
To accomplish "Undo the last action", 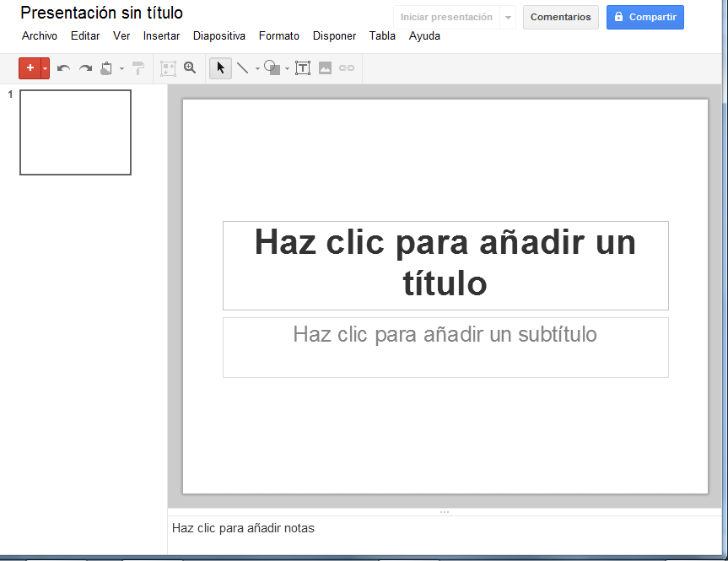I will (63, 68).
